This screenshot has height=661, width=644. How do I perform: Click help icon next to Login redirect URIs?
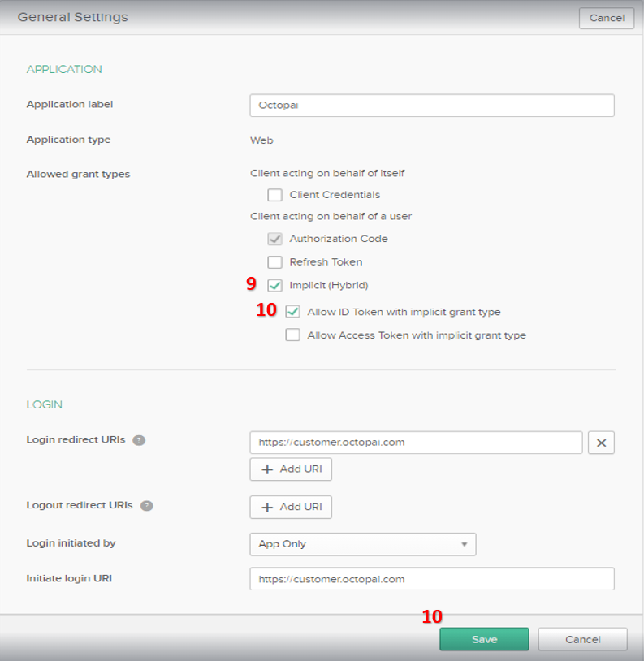pos(139,440)
